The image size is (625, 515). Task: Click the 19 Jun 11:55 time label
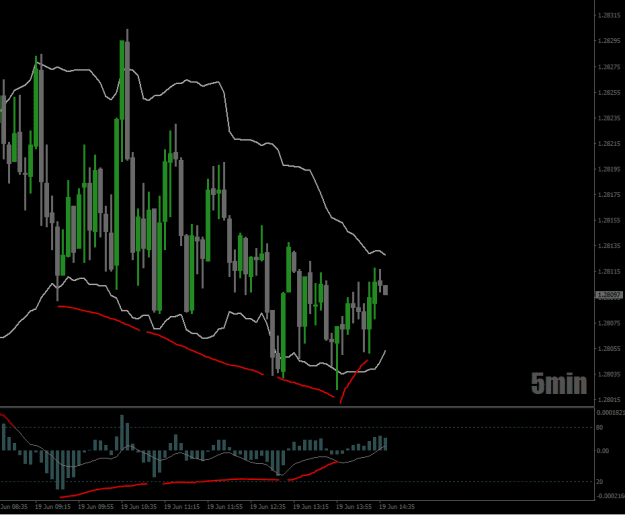[x=225, y=507]
